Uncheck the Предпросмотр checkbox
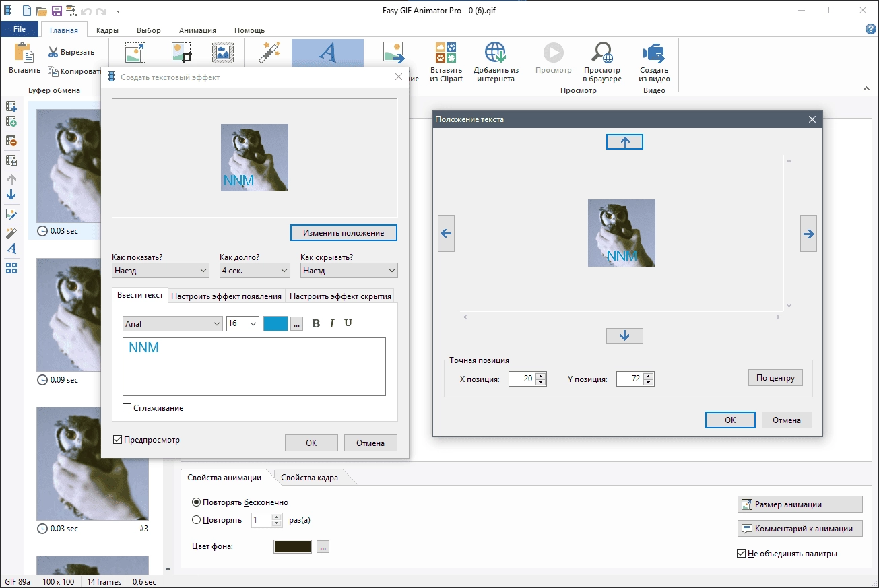 117,440
